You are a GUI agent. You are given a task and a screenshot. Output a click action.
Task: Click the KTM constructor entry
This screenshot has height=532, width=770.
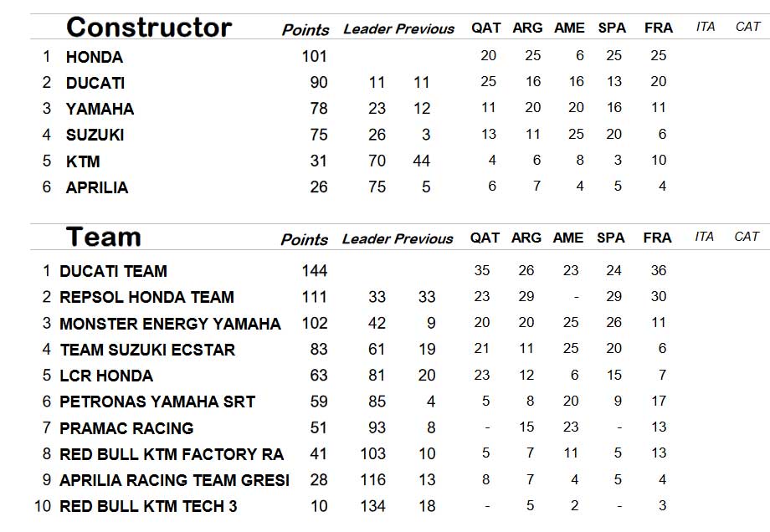(x=83, y=161)
